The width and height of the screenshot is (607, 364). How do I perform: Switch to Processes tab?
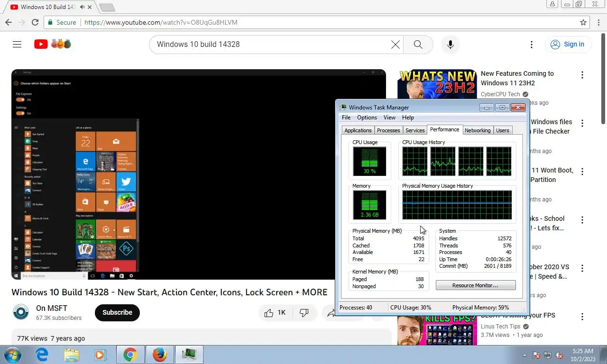(x=388, y=130)
